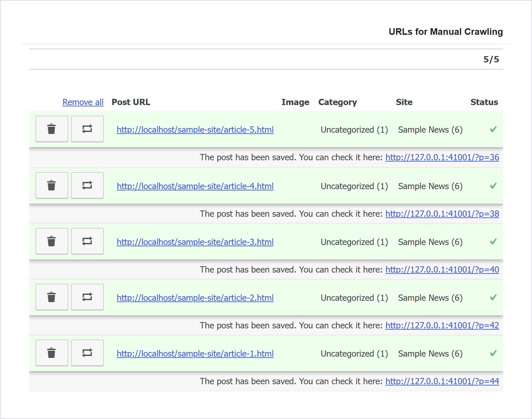Screen dimensions: 532x419
Task: Click the green checkmark status for article-5.html
Action: click(x=493, y=129)
